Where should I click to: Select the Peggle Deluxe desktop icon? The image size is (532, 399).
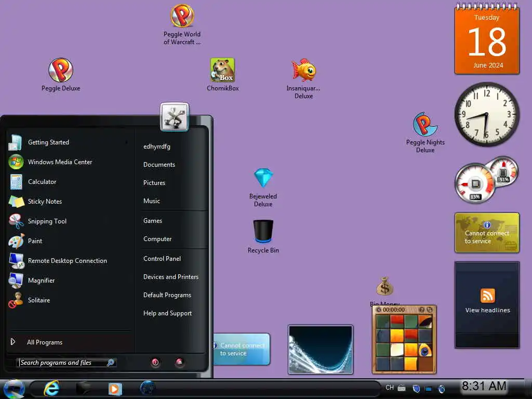(61, 75)
